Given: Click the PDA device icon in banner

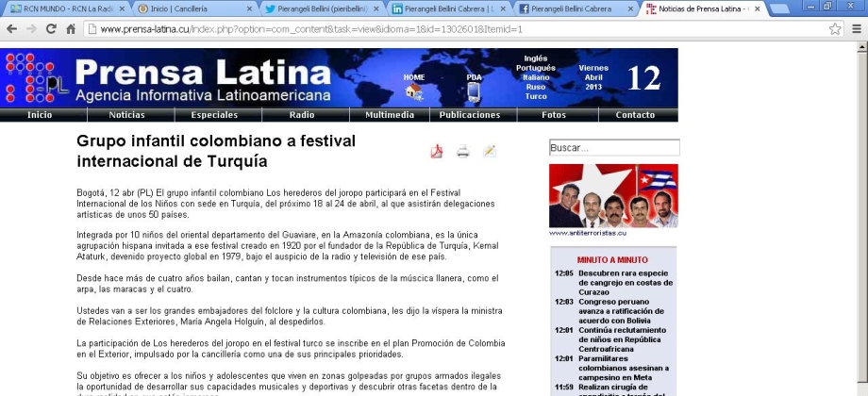Looking at the screenshot, I should pos(474,91).
